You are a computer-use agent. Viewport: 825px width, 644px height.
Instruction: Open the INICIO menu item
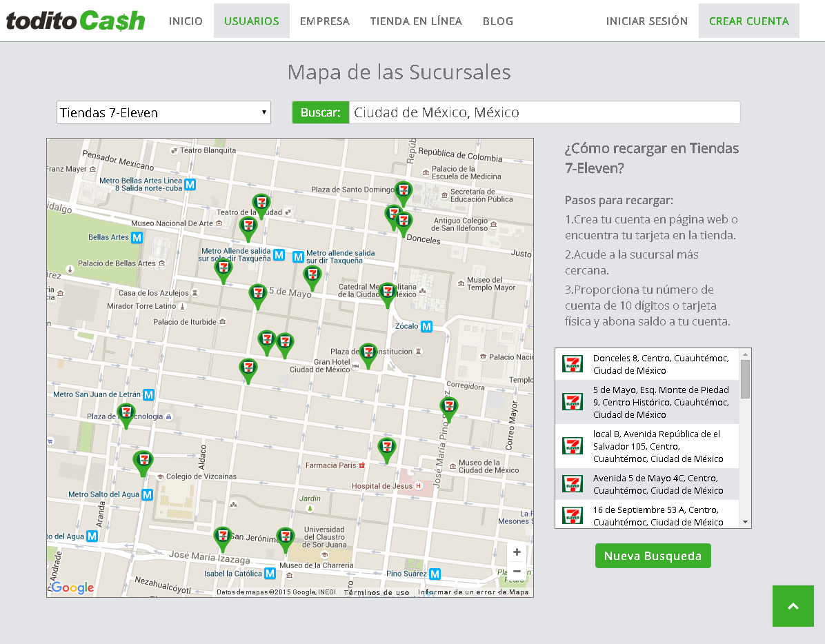click(x=186, y=21)
